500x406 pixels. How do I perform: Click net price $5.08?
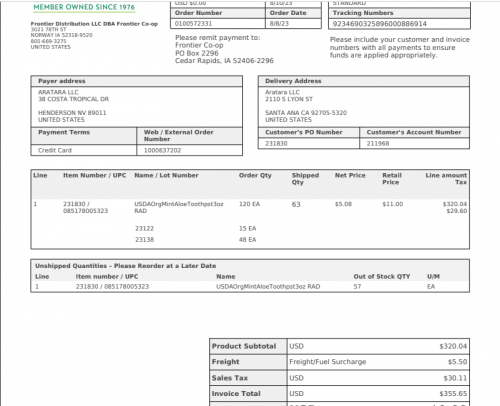point(343,204)
